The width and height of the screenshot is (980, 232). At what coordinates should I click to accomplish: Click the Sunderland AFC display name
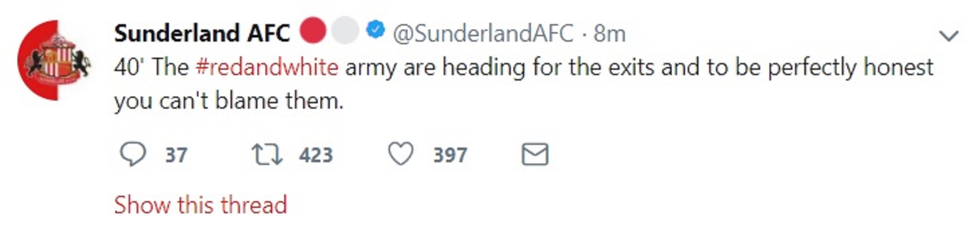202,34
